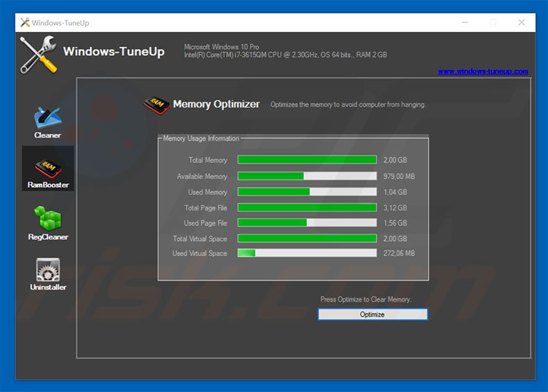Close the Windows-TuneUp window
Image resolution: width=548 pixels, height=392 pixels.
(522, 23)
